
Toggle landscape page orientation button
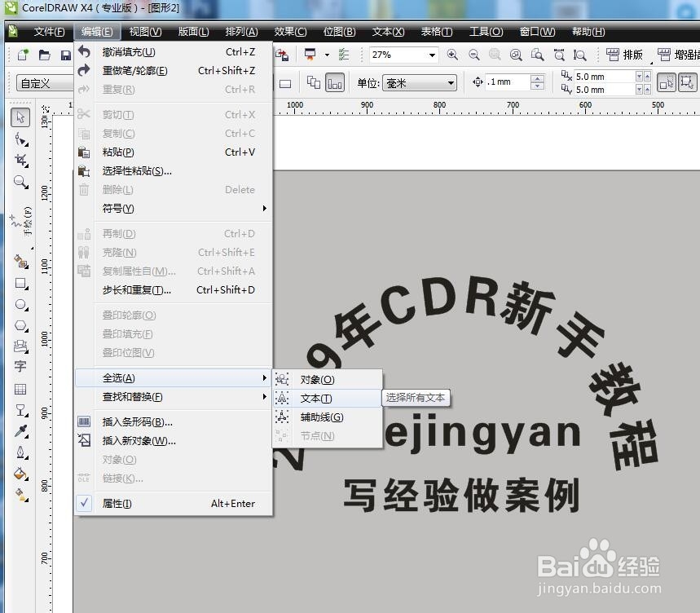coord(285,83)
